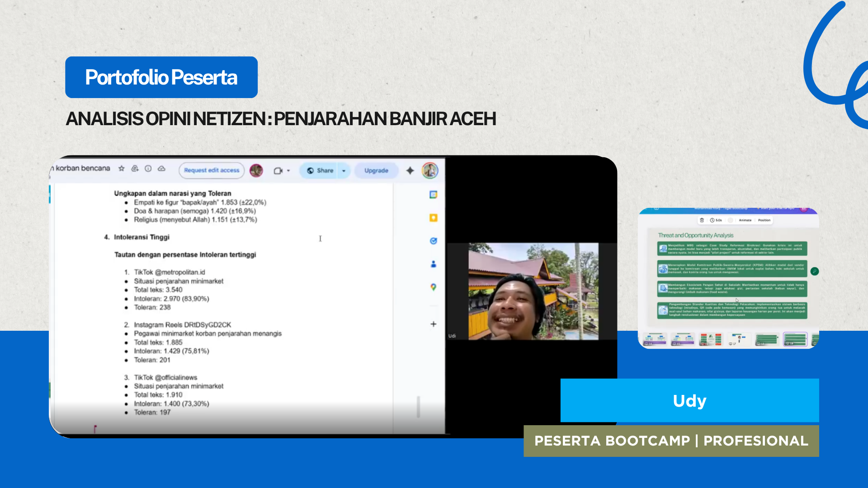
Task: Click 'Pegawai minimarket korban penjarahan menangis' line
Action: [x=208, y=333]
